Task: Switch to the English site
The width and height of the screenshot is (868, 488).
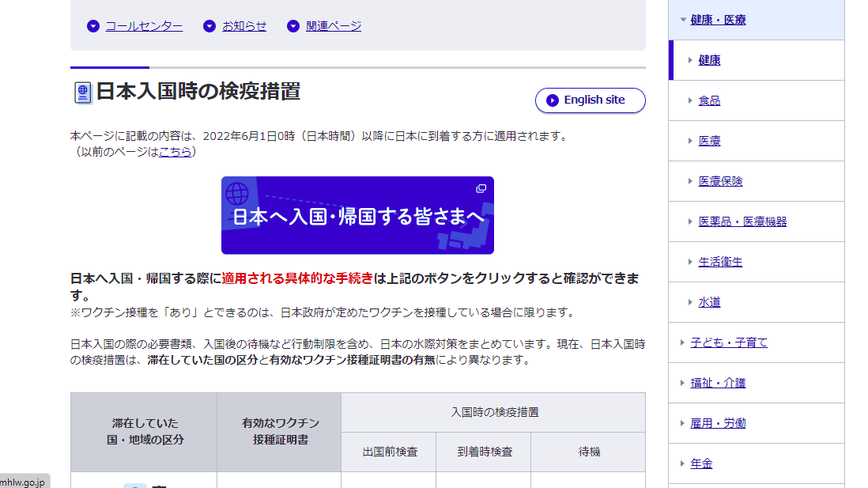Action: 590,100
